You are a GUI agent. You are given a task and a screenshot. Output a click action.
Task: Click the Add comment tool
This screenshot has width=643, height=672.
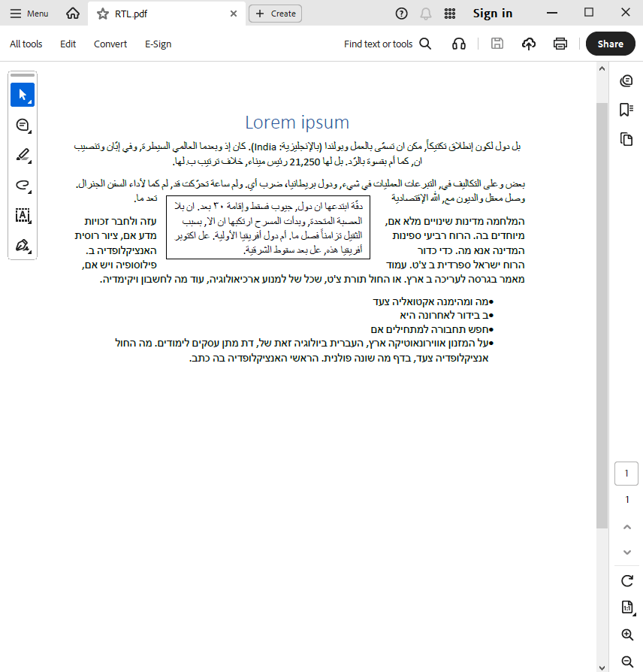pyautogui.click(x=23, y=126)
